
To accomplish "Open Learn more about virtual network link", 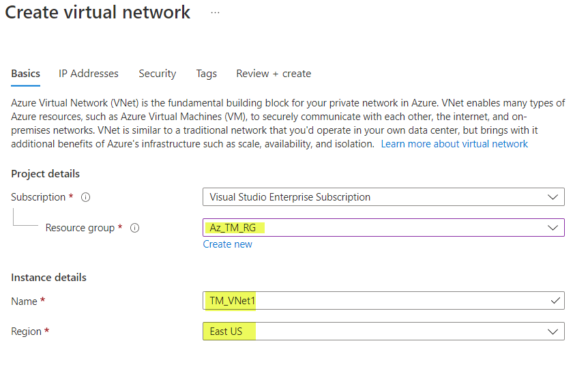I will click(x=454, y=144).
